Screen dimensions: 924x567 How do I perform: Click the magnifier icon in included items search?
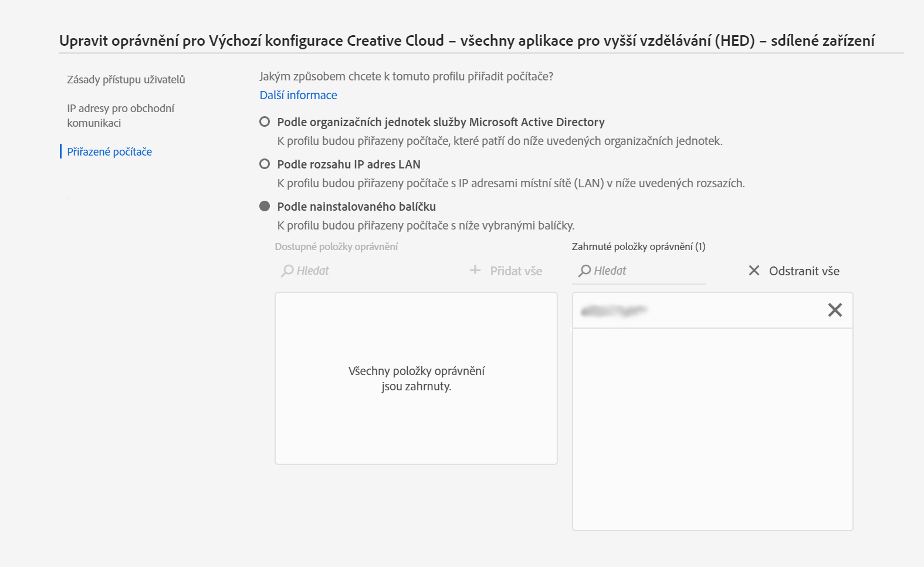click(x=584, y=271)
